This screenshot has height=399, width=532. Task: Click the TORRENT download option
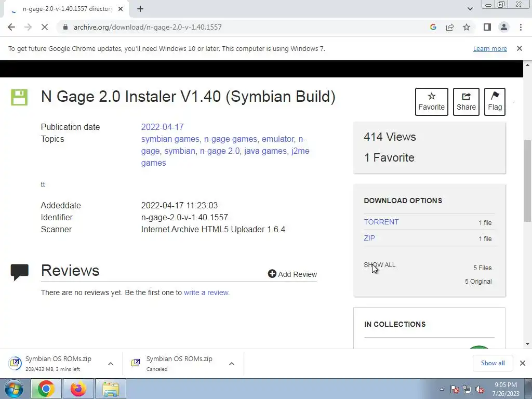381,222
